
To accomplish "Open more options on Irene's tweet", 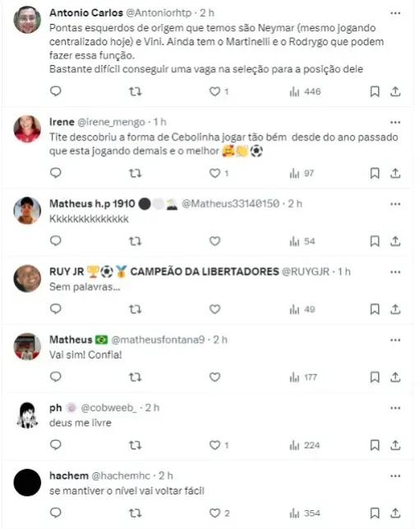I will [395, 122].
